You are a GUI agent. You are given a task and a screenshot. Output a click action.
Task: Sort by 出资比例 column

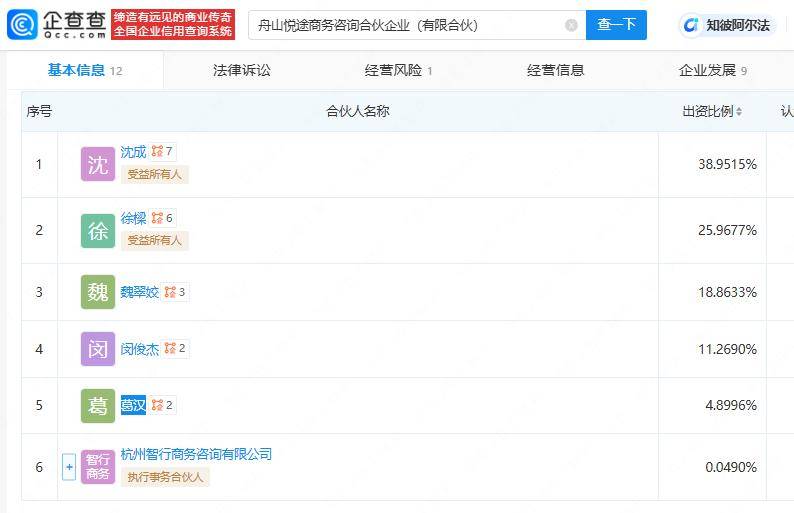pyautogui.click(x=712, y=111)
